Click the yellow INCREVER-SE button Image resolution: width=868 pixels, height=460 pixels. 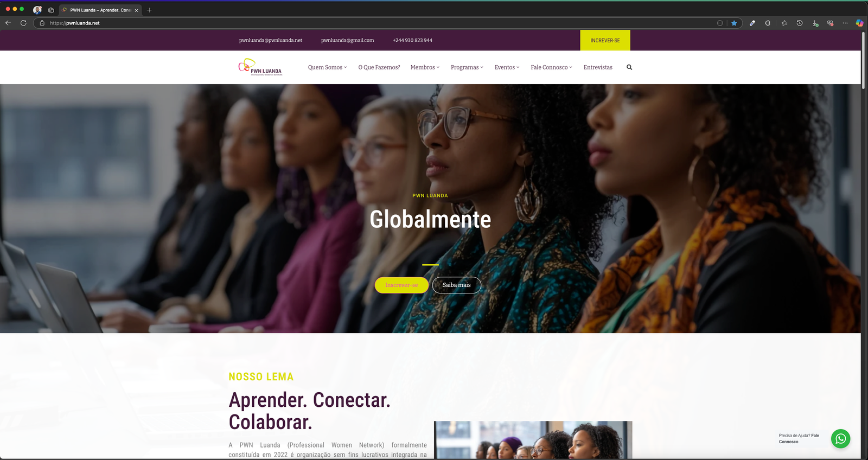click(x=605, y=40)
